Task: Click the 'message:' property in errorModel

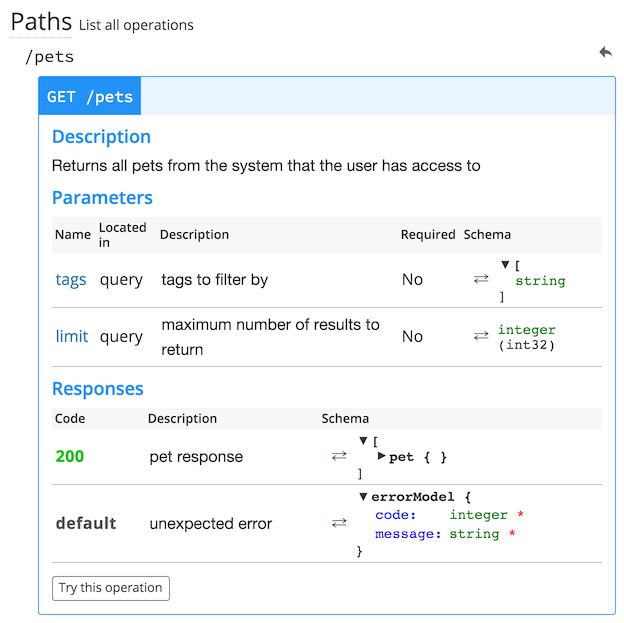Action: [408, 533]
